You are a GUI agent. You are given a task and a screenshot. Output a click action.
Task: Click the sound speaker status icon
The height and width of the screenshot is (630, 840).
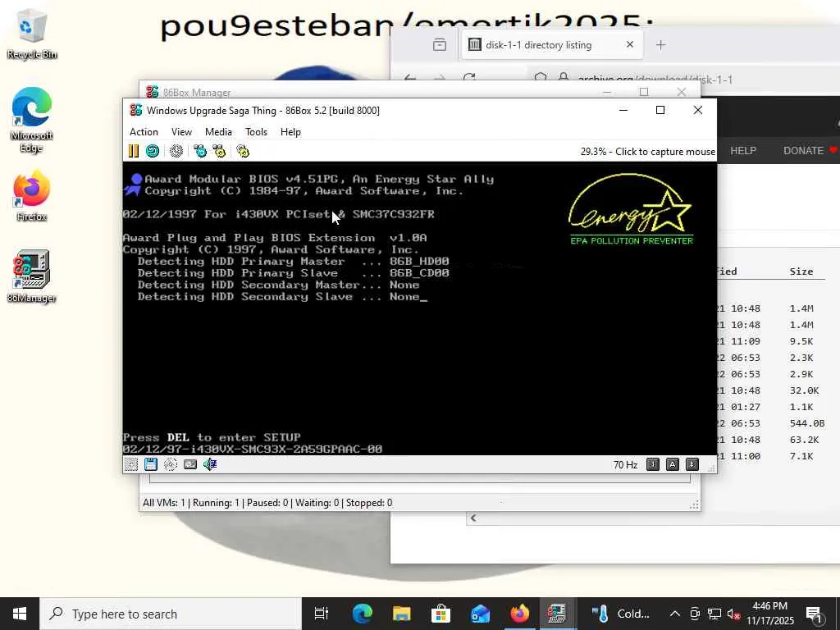pos(210,464)
